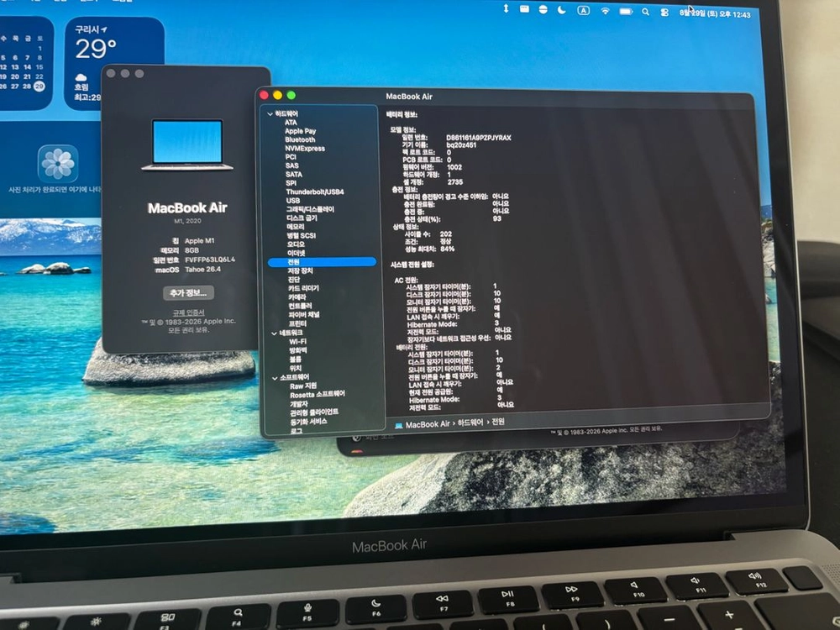Image resolution: width=840 pixels, height=630 pixels.
Task: Select Thunderbolt/USB4 in the sidebar
Action: tap(315, 192)
